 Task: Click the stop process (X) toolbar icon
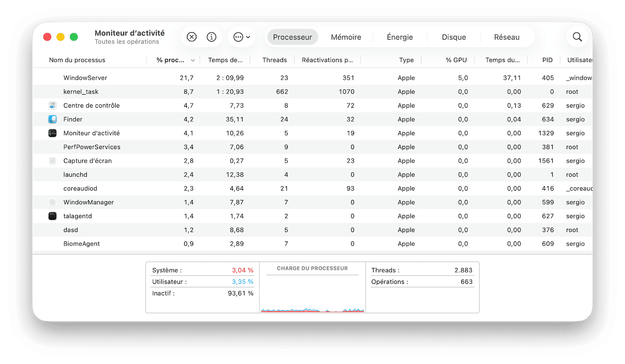click(192, 37)
